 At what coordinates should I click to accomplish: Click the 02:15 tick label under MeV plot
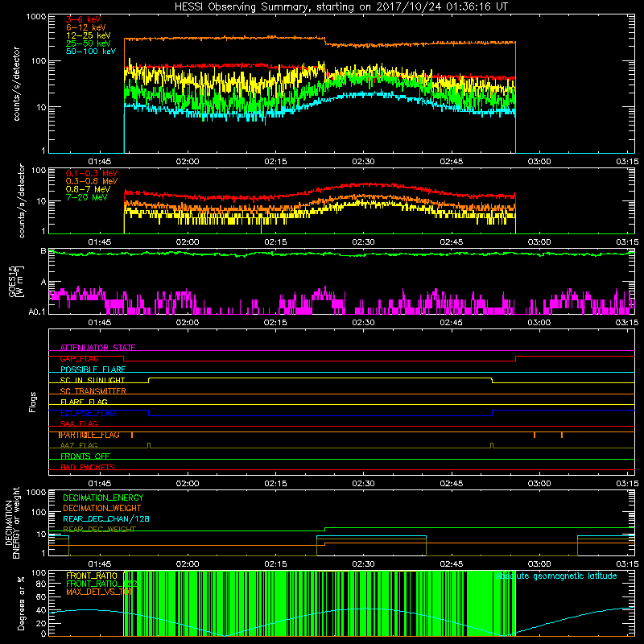tap(275, 242)
